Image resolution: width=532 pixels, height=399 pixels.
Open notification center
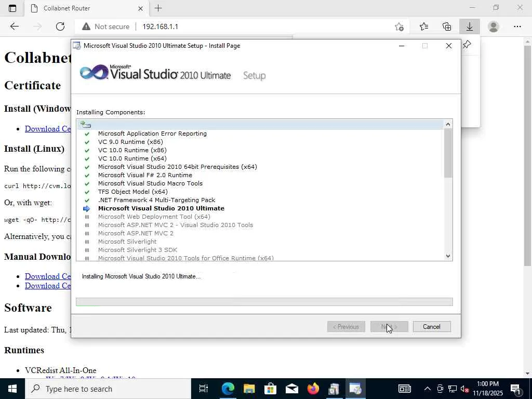click(x=515, y=389)
